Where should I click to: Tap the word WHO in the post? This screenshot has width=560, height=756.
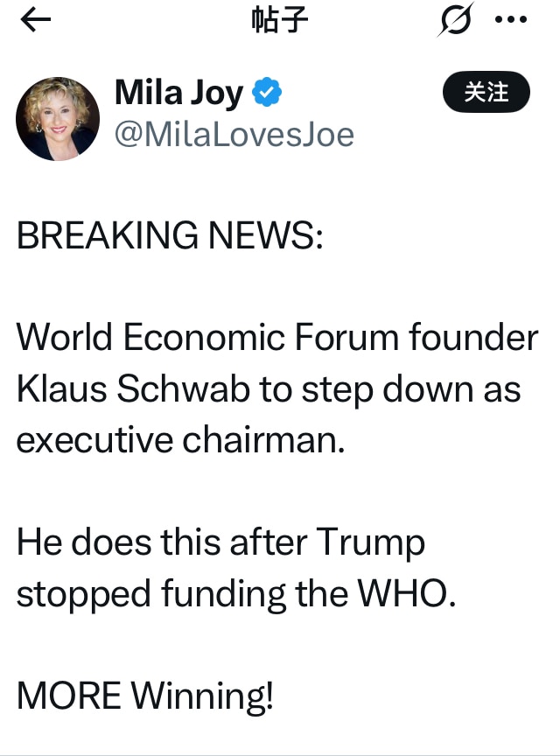(403, 594)
